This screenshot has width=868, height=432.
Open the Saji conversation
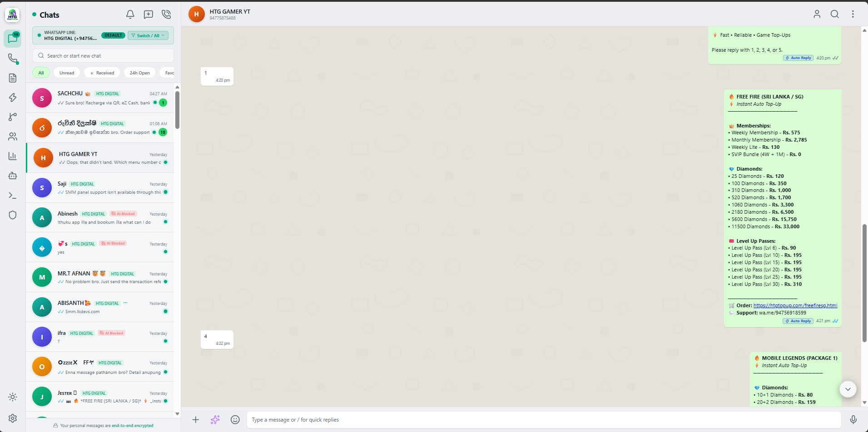(x=100, y=188)
